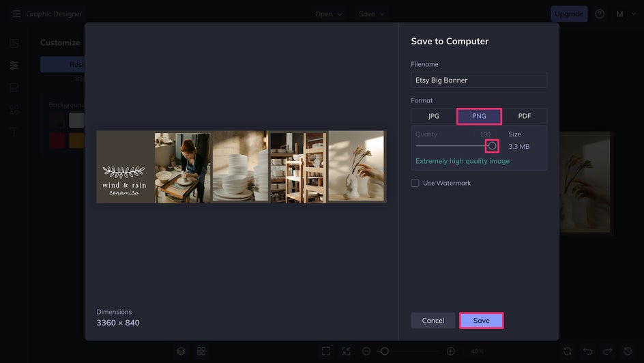Expand the account M dropdown
The height and width of the screenshot is (363, 644).
point(626,14)
